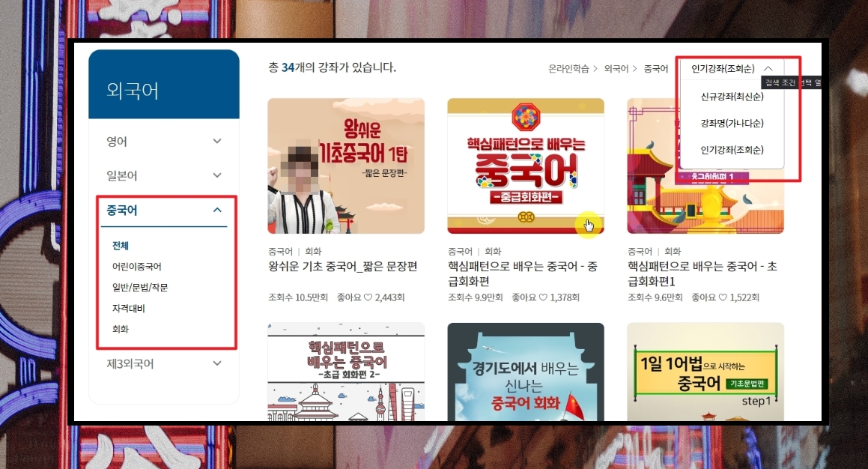
Task: Open 왕쉬운 기초 중국어_짧은 문장편 title
Action: [343, 266]
